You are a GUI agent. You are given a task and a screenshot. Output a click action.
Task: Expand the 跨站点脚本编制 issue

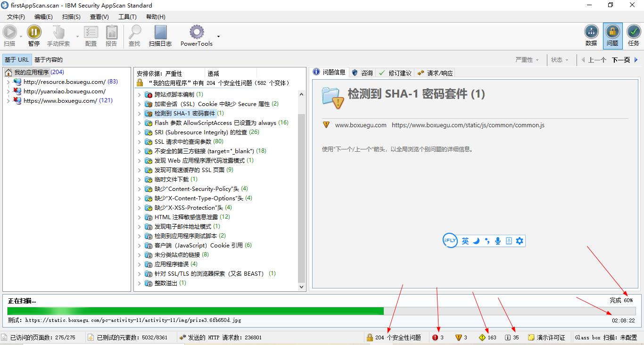click(140, 95)
